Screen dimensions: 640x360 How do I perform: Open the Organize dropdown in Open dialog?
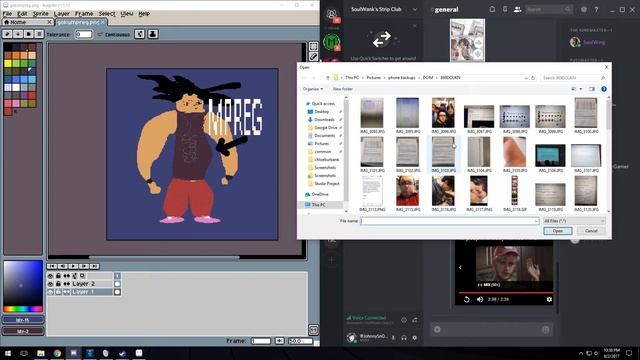click(313, 89)
